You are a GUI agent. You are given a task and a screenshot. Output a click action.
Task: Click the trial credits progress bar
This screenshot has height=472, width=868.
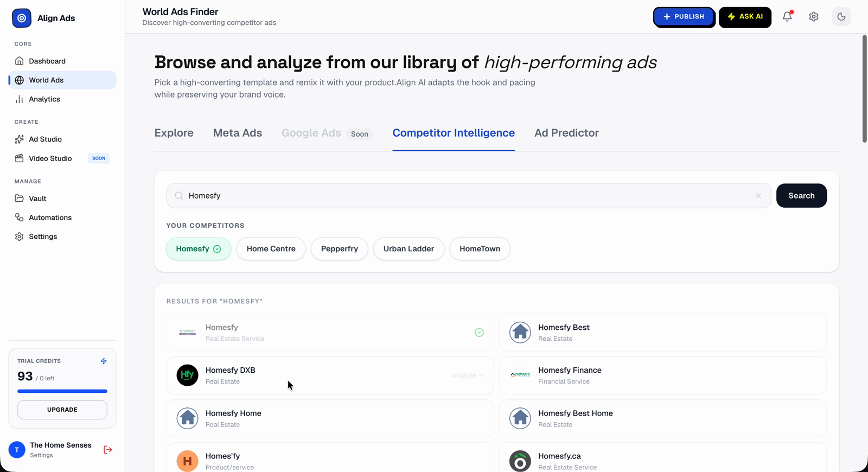(62, 391)
